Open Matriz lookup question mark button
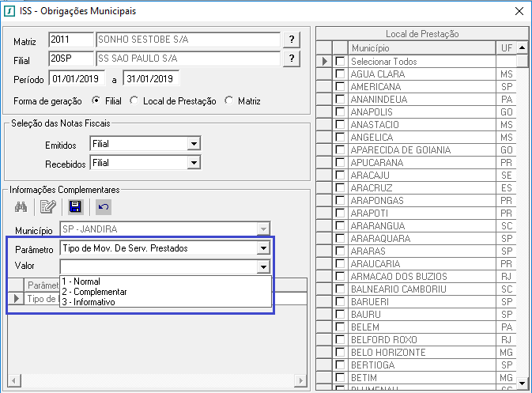Screen dimensions: 532x393 pyautogui.click(x=292, y=40)
